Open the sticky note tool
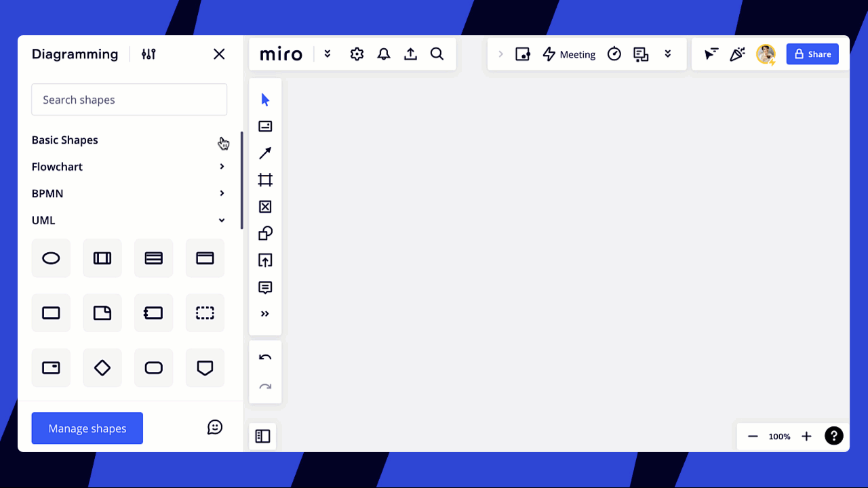 [x=265, y=125]
